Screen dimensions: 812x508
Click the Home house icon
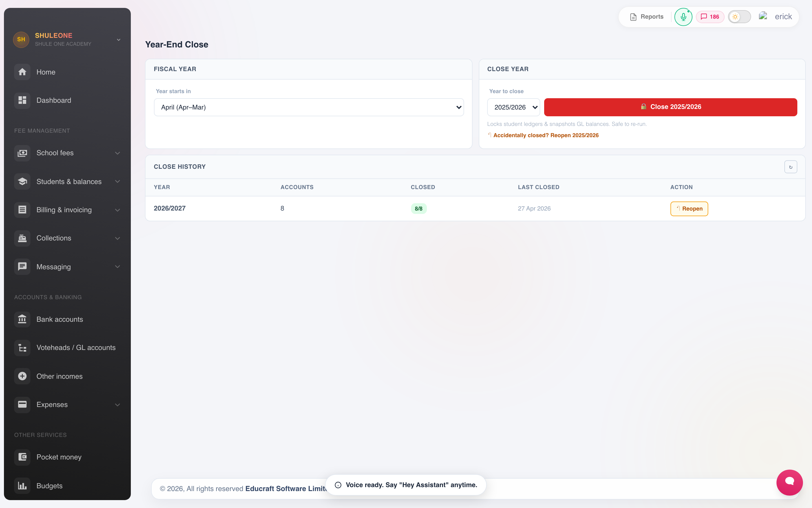pos(22,72)
